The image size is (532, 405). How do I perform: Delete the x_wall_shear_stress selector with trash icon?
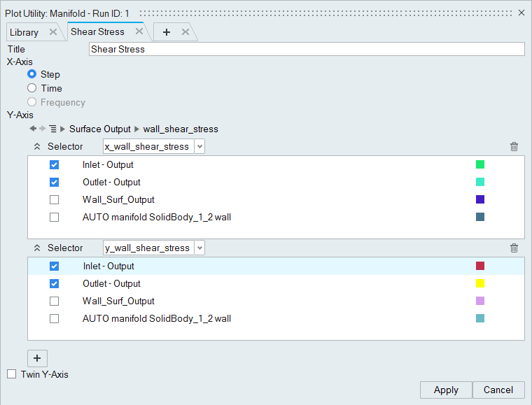click(514, 147)
